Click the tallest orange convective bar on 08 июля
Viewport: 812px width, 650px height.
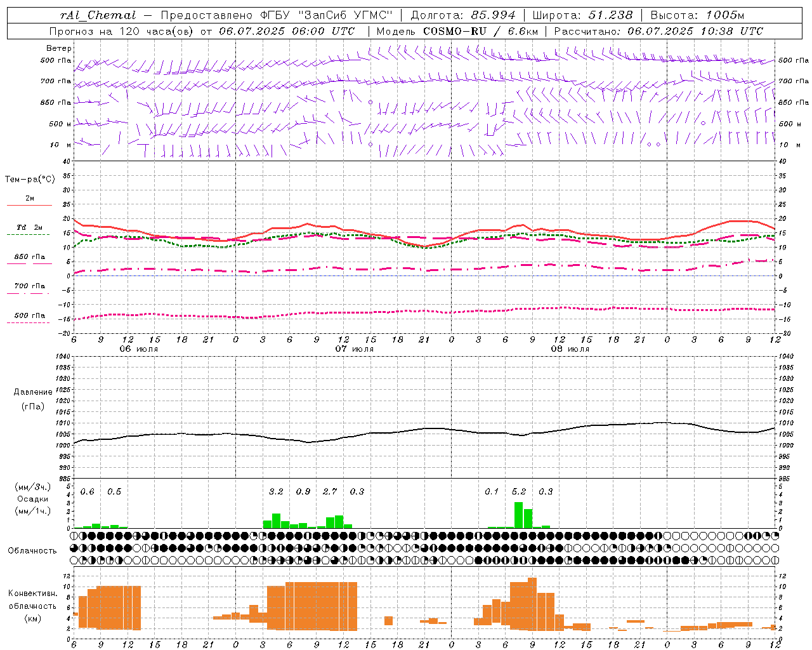click(532, 604)
